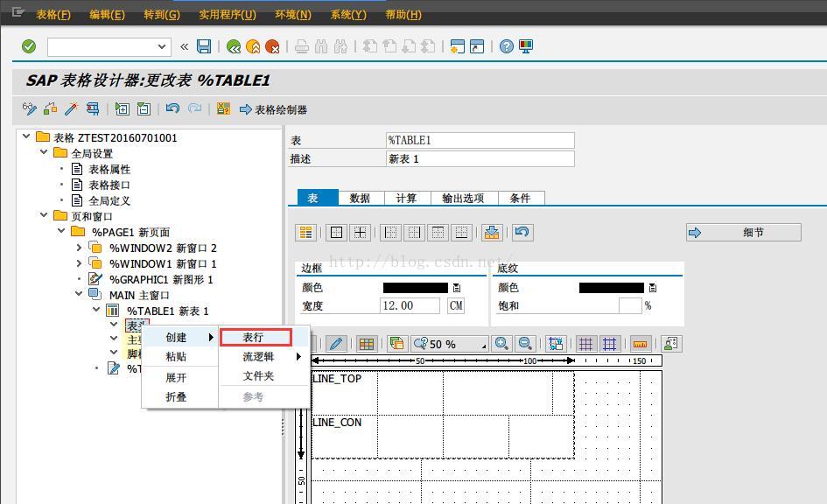Open 编辑(E) menu
This screenshot has height=504, width=827.
pos(107,15)
